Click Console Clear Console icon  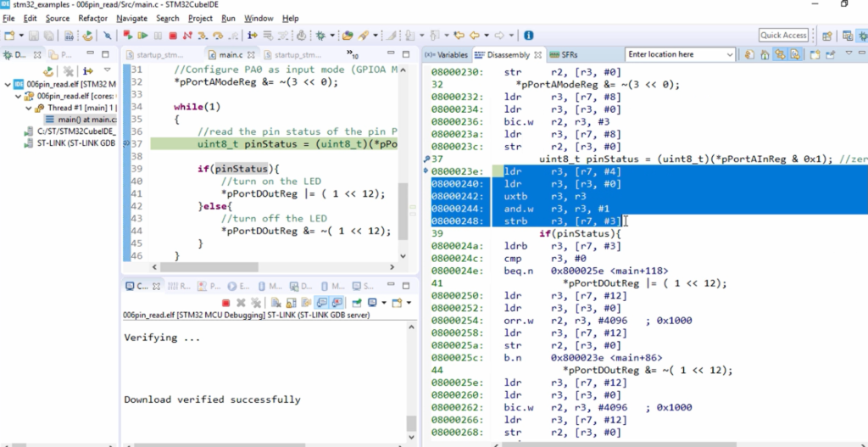point(275,303)
